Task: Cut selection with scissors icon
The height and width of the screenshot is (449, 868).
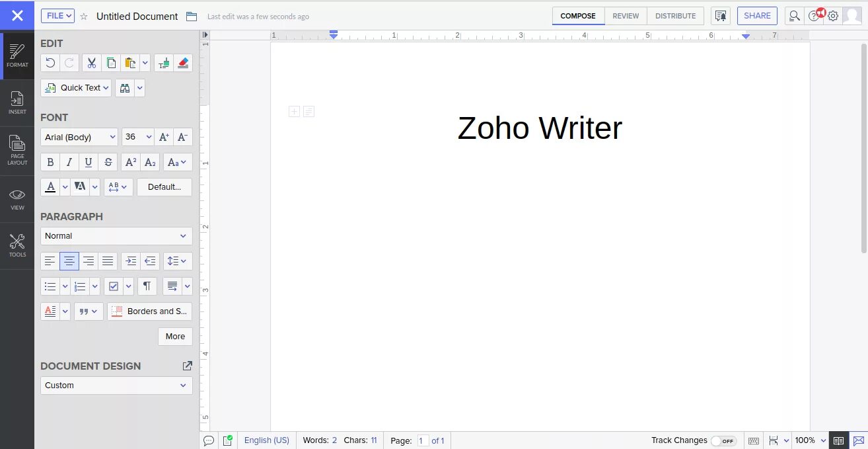Action: click(x=92, y=63)
